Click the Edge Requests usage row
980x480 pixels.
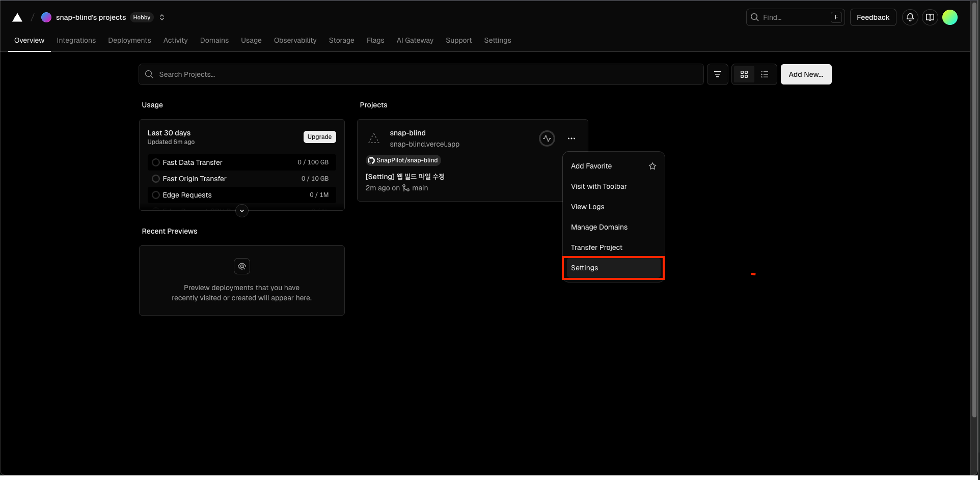tap(241, 195)
